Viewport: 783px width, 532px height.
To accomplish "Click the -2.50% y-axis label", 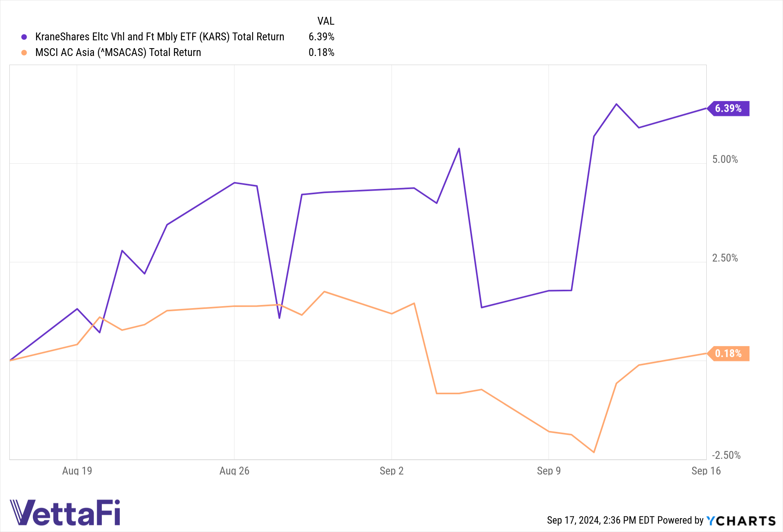I will tap(726, 455).
